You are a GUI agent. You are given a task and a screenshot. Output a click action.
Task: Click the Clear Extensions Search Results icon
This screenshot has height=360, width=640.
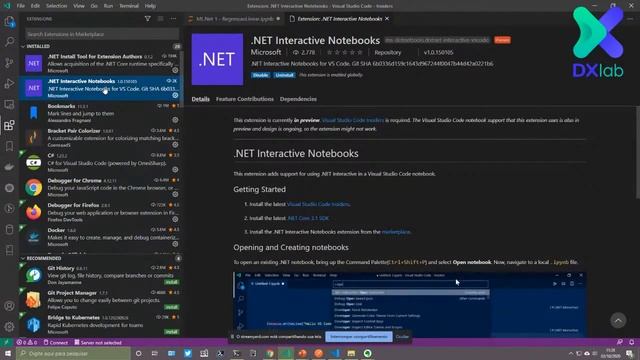[160, 19]
